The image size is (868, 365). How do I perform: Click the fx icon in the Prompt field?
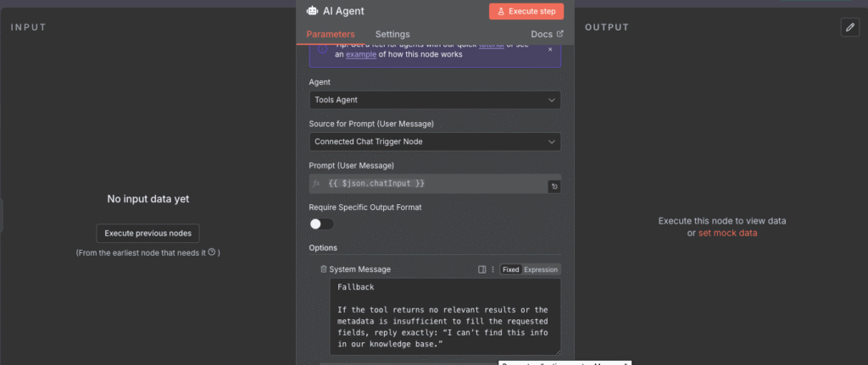317,184
